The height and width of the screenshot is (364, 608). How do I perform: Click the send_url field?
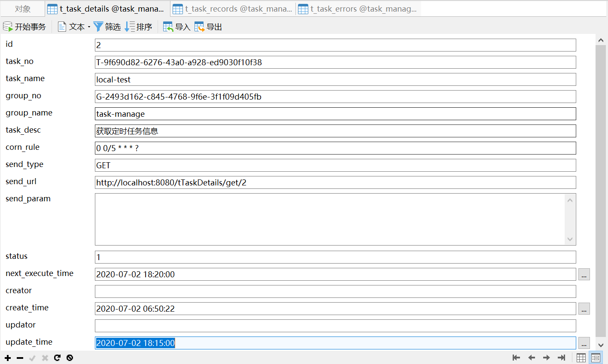tap(335, 182)
